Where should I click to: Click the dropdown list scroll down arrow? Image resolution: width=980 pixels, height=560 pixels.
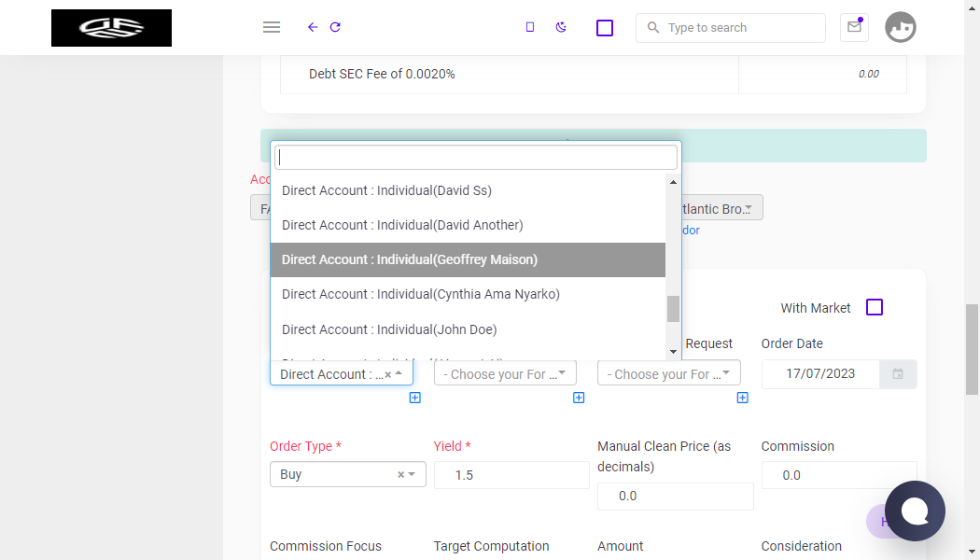[673, 352]
